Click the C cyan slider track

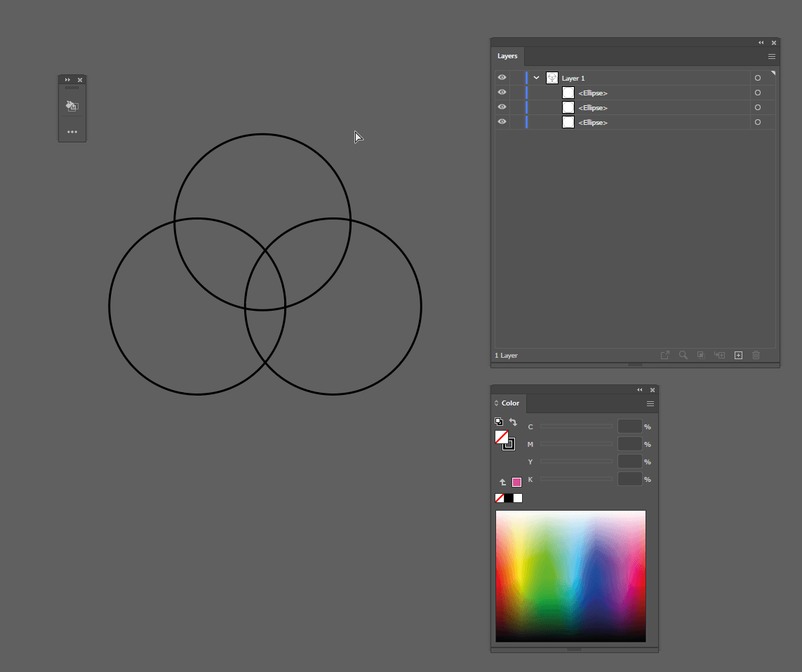click(576, 426)
